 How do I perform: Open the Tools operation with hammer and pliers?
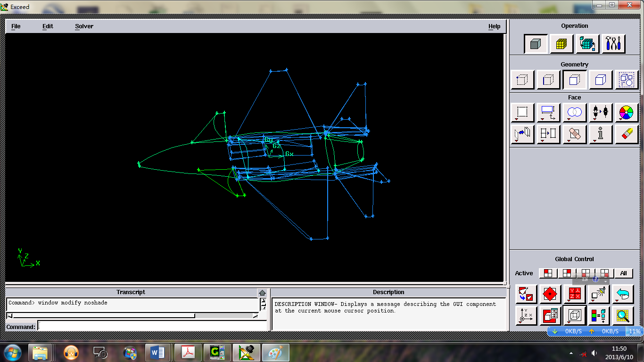click(x=613, y=44)
